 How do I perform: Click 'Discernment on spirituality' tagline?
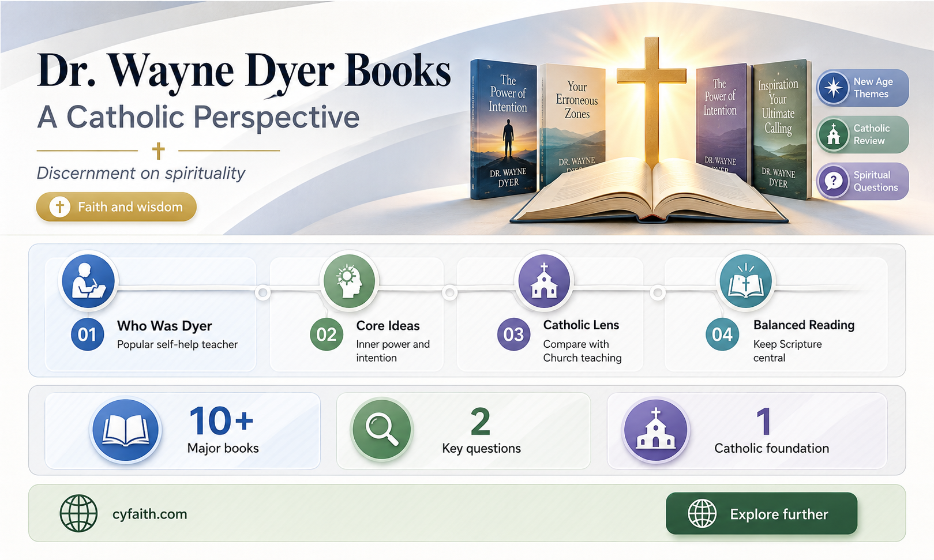[x=141, y=173]
